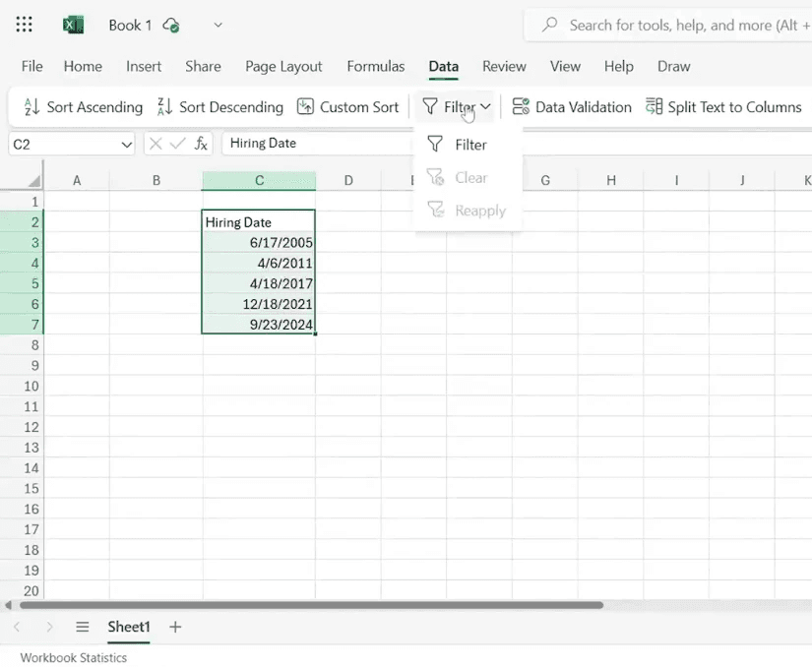Screen dimensions: 812x667
Task: Open the app launcher grid icon
Action: click(24, 25)
